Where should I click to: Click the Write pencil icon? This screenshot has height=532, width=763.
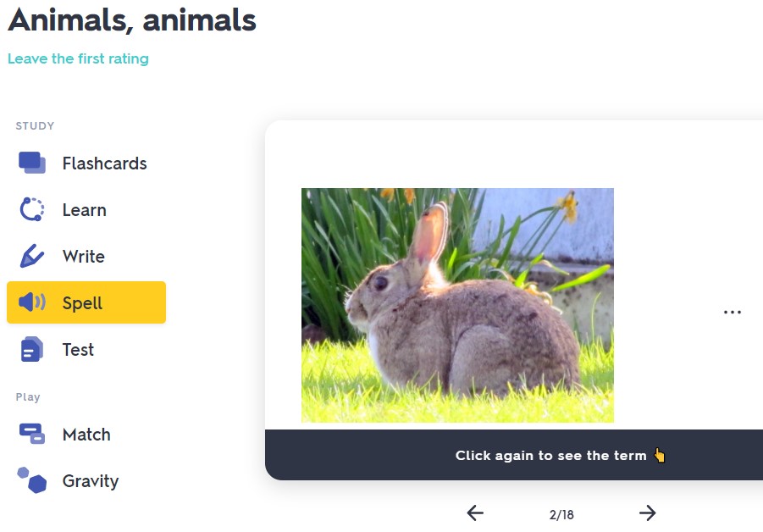[x=32, y=256]
